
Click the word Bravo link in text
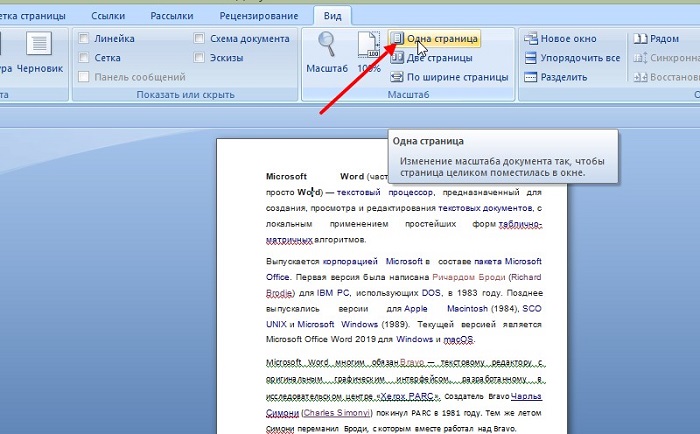pyautogui.click(x=412, y=363)
